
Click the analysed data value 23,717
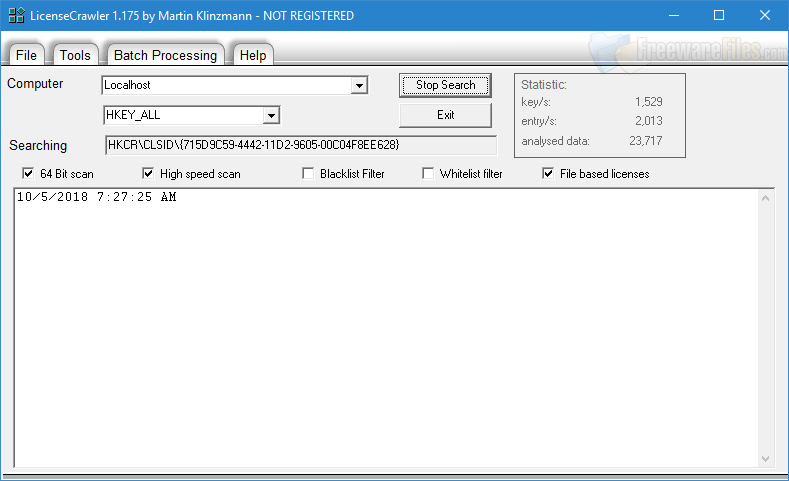[646, 140]
